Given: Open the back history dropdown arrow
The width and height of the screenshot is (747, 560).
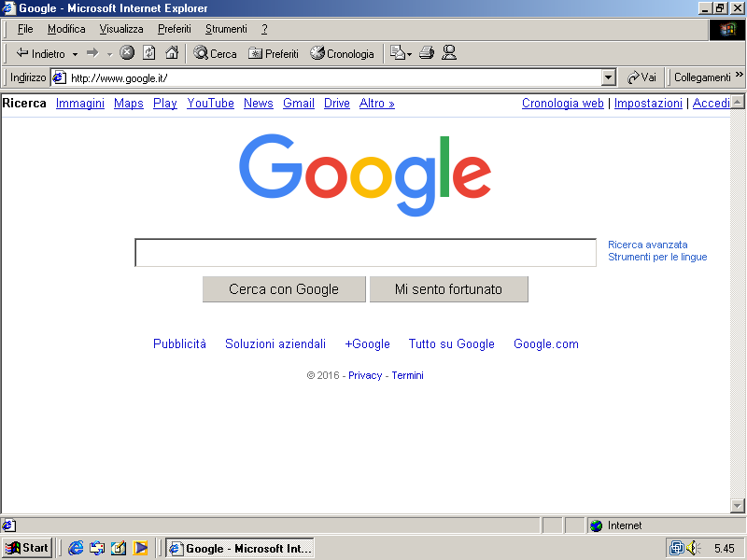Looking at the screenshot, I should coord(75,54).
